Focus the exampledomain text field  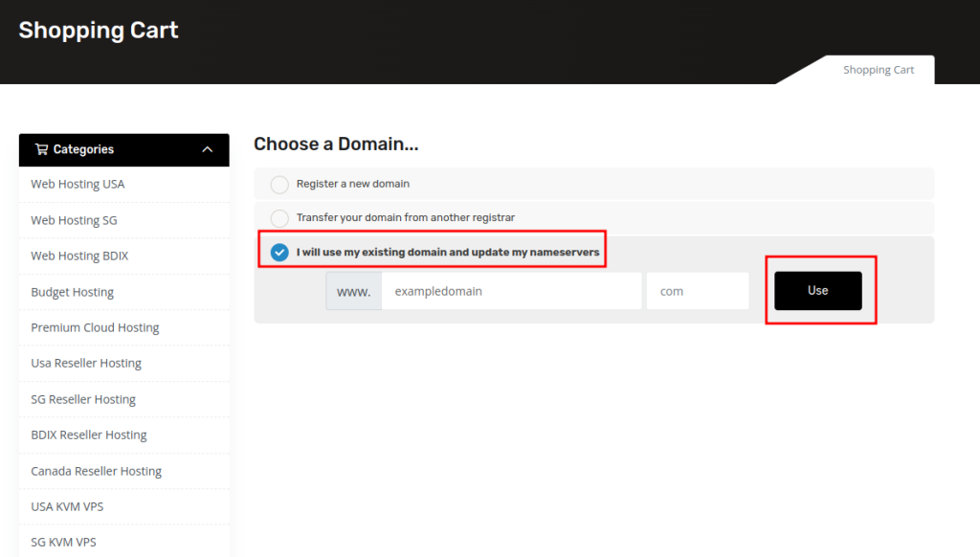pos(511,291)
